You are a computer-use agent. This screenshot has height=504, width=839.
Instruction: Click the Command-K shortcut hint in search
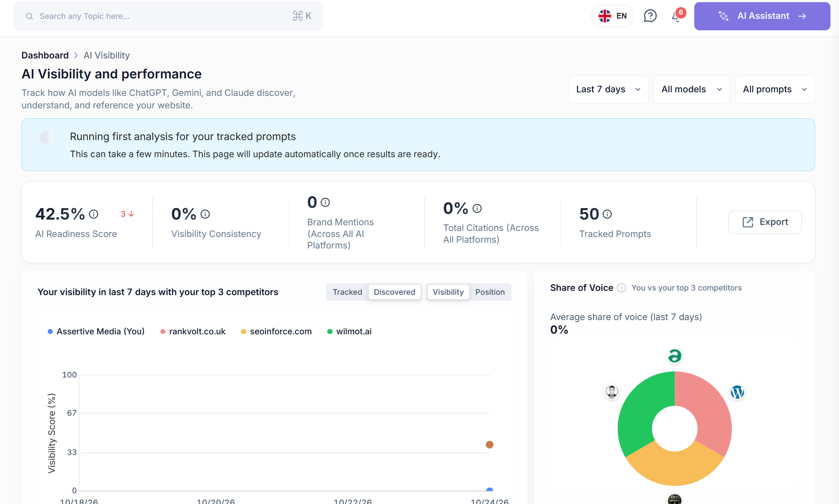(x=302, y=16)
